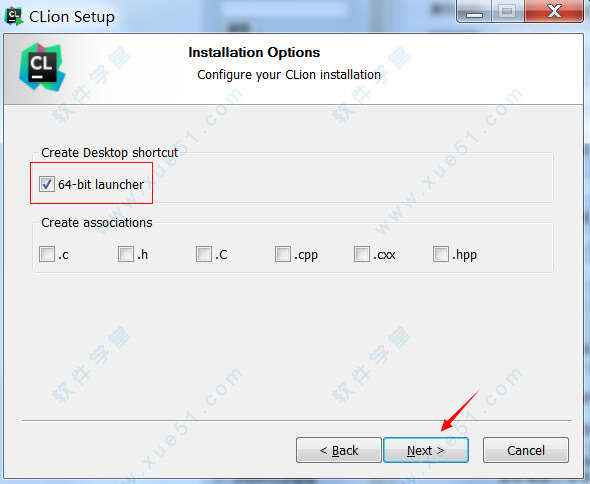Toggle the .cxx association checkbox

coord(362,254)
